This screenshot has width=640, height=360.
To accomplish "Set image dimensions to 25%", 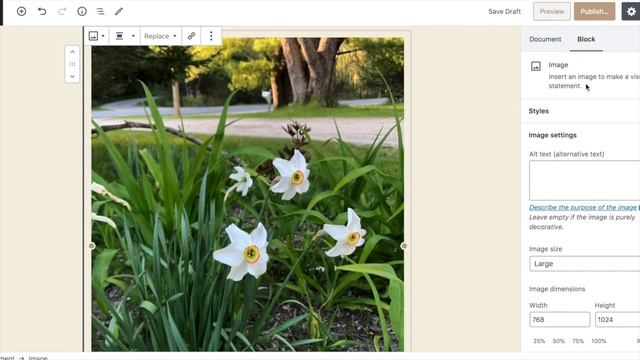I will pos(539,341).
